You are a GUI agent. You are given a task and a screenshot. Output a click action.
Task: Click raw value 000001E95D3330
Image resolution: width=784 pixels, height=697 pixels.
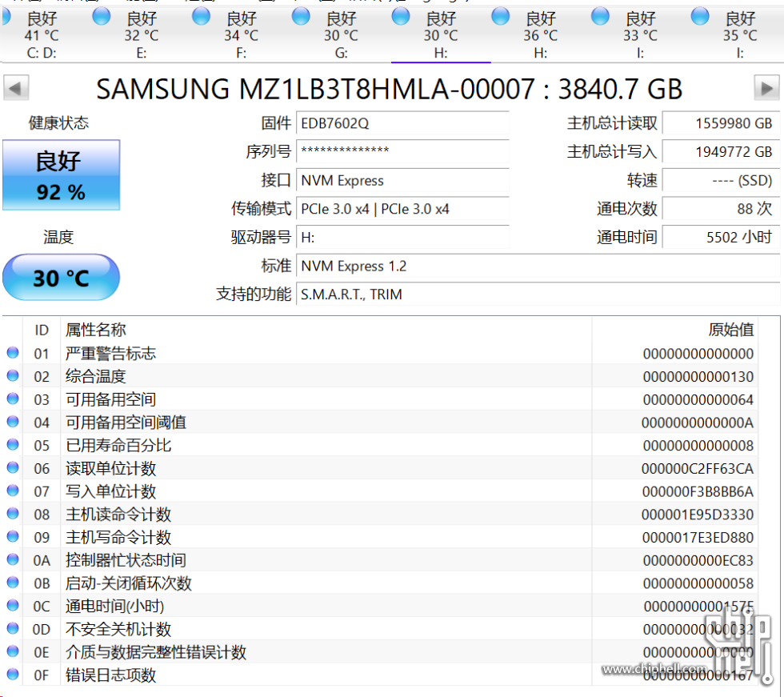coord(698,515)
